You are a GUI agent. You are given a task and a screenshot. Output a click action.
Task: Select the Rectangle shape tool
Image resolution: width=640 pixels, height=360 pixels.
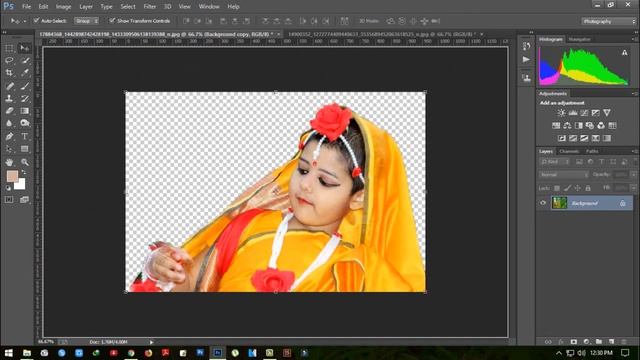pyautogui.click(x=24, y=149)
